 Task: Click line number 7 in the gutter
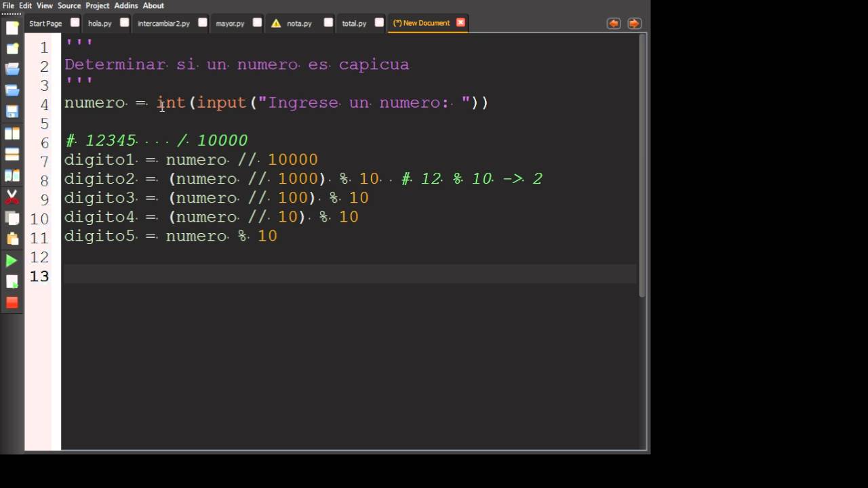click(44, 161)
